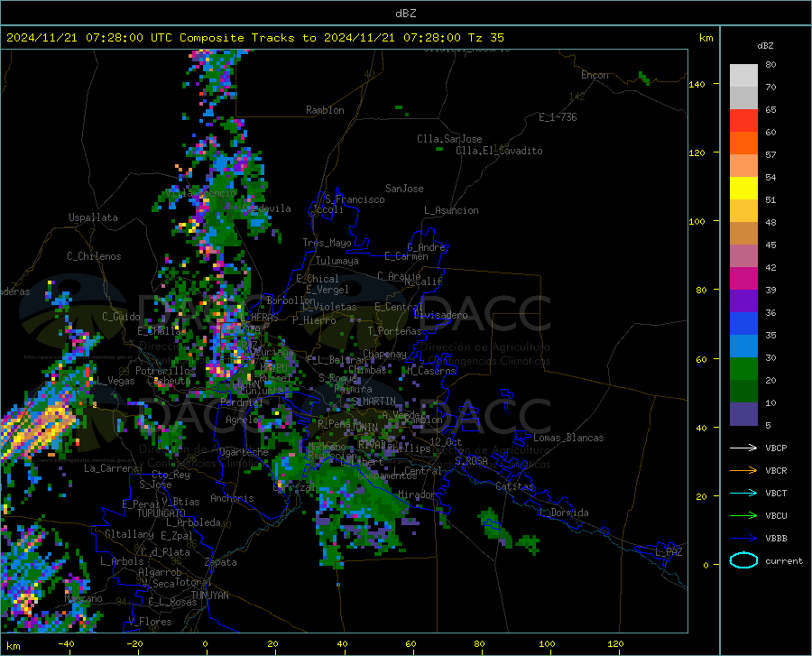Click the cyan VBCT arrow legend icon
The height and width of the screenshot is (656, 812).
[743, 493]
